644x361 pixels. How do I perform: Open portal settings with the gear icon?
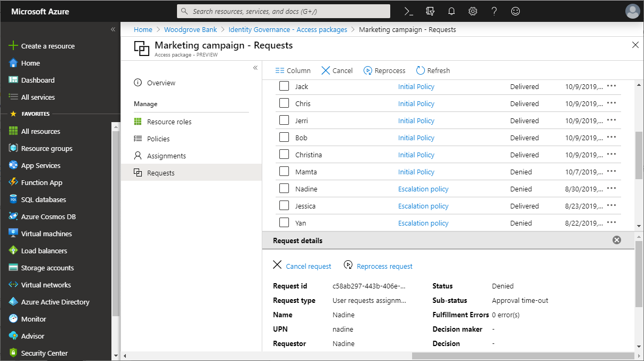pos(472,11)
